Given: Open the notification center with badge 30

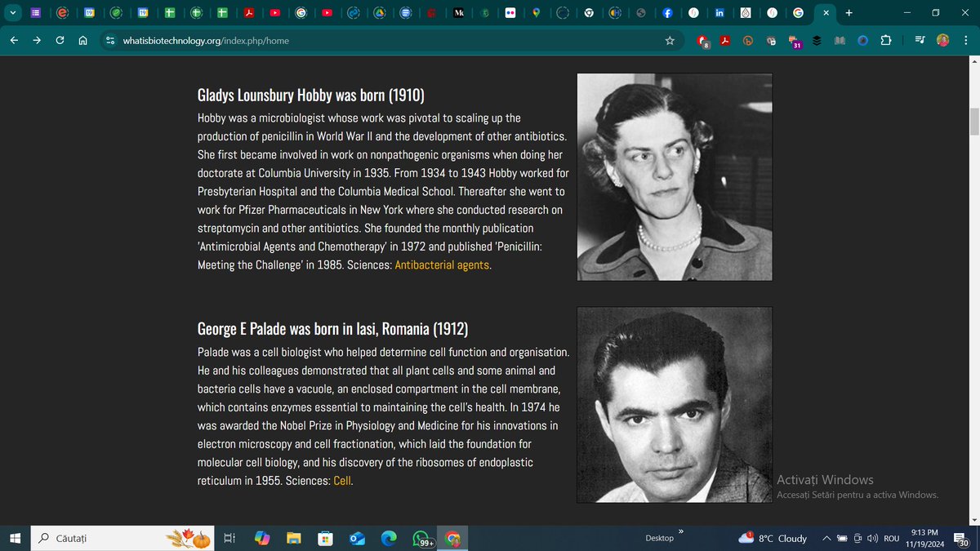Looking at the screenshot, I should (x=963, y=538).
